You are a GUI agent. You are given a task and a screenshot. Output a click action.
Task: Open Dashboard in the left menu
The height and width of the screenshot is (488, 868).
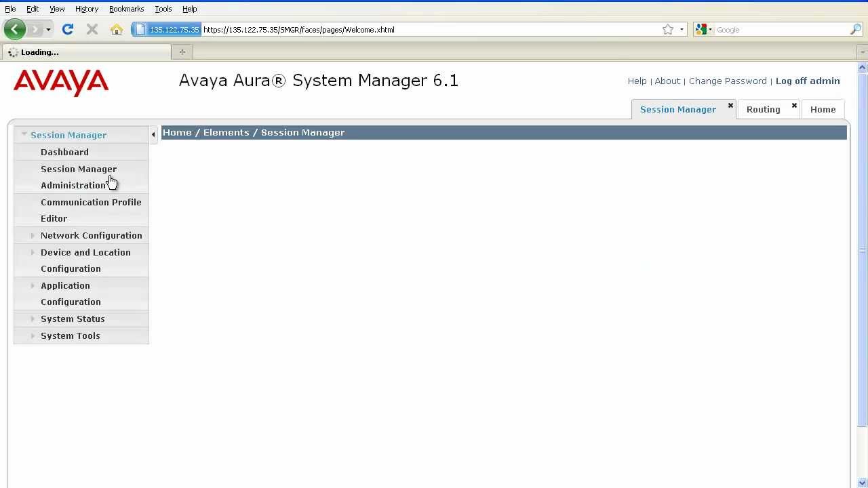[x=64, y=152]
